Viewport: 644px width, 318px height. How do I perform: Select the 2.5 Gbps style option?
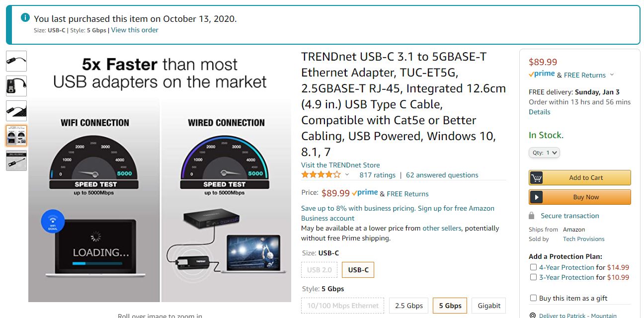pos(408,306)
